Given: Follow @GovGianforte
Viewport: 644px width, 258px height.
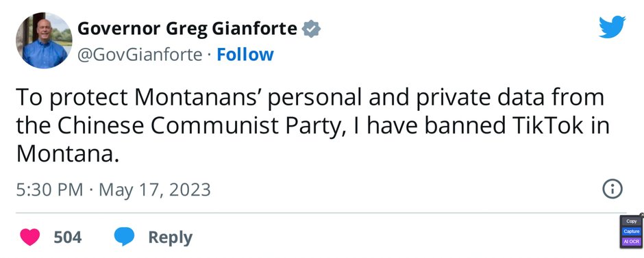Looking at the screenshot, I should tap(245, 55).
